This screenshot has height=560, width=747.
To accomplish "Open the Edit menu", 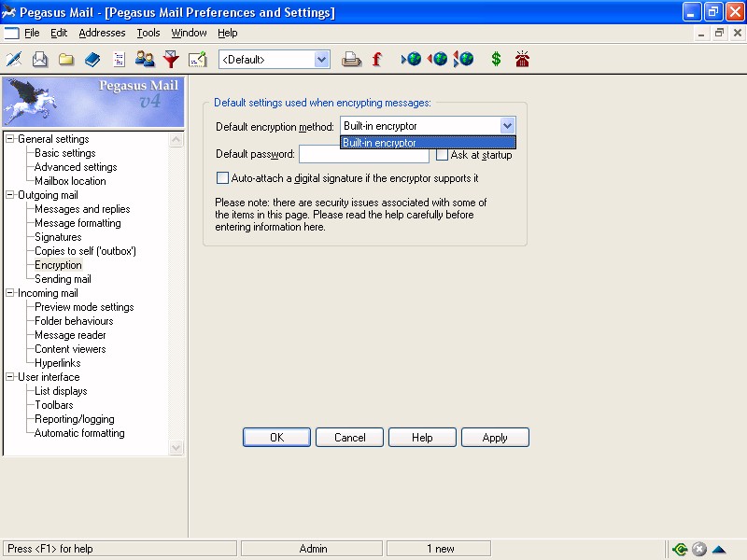I will click(x=59, y=33).
